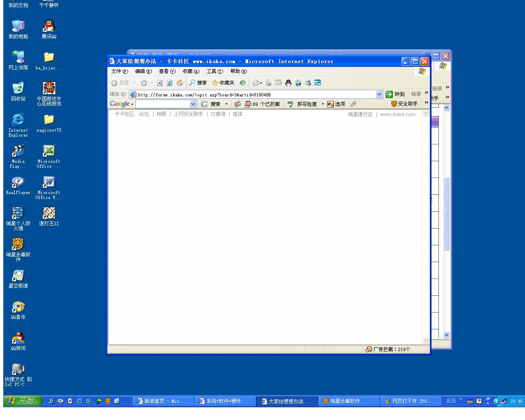The width and height of the screenshot is (525, 420).
Task: Expand the Forward button history dropdown arrow
Action: pyautogui.click(x=152, y=83)
